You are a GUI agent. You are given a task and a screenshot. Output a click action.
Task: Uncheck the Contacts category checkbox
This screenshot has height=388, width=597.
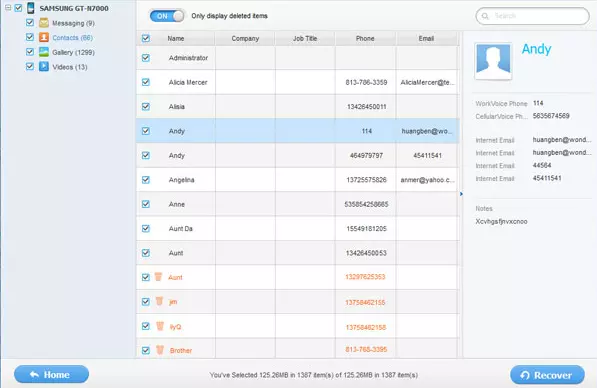30,37
